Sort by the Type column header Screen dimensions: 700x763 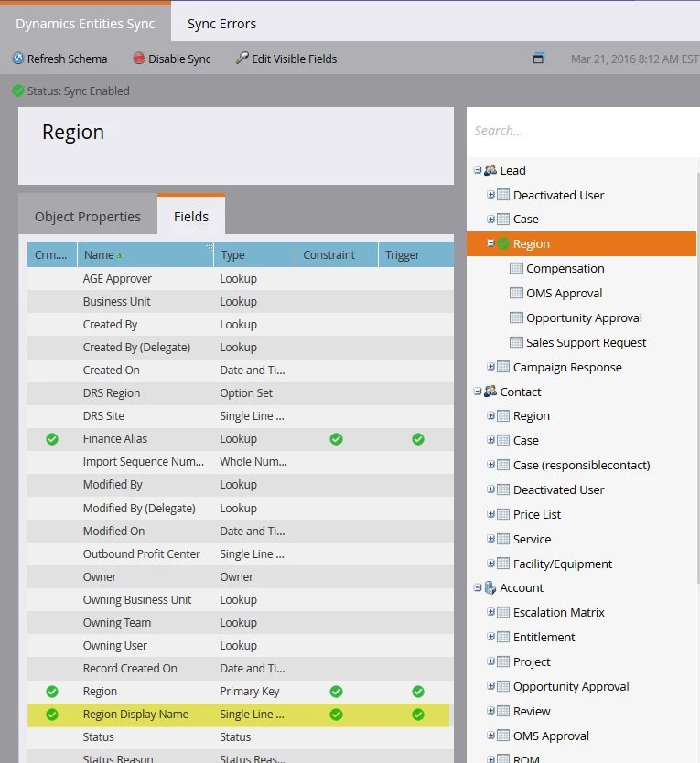click(x=254, y=254)
